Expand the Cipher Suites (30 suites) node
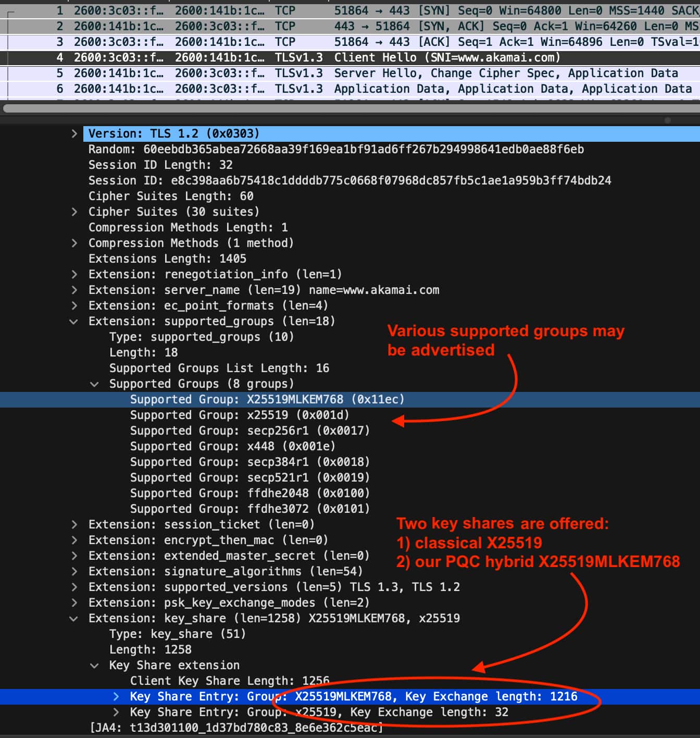Screen dimensions: 700x738 (74, 212)
